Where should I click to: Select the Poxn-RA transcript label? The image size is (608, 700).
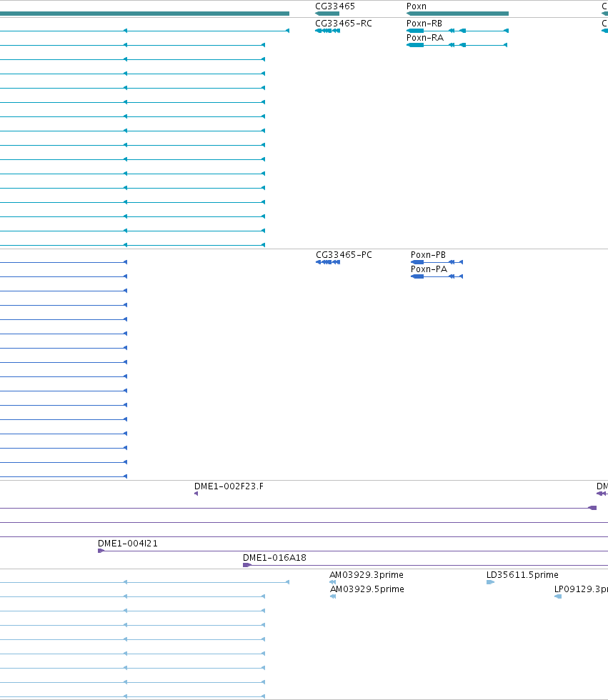tap(425, 37)
